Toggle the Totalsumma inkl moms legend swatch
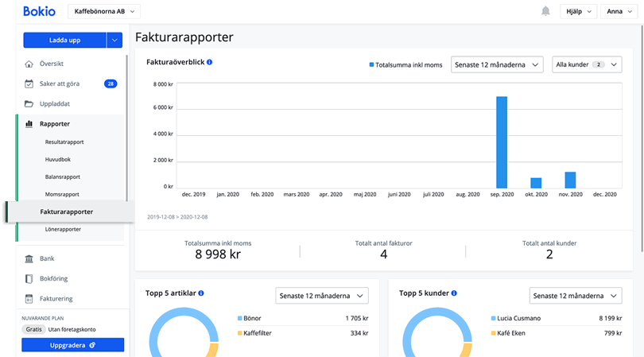The height and width of the screenshot is (357, 644). (x=371, y=64)
